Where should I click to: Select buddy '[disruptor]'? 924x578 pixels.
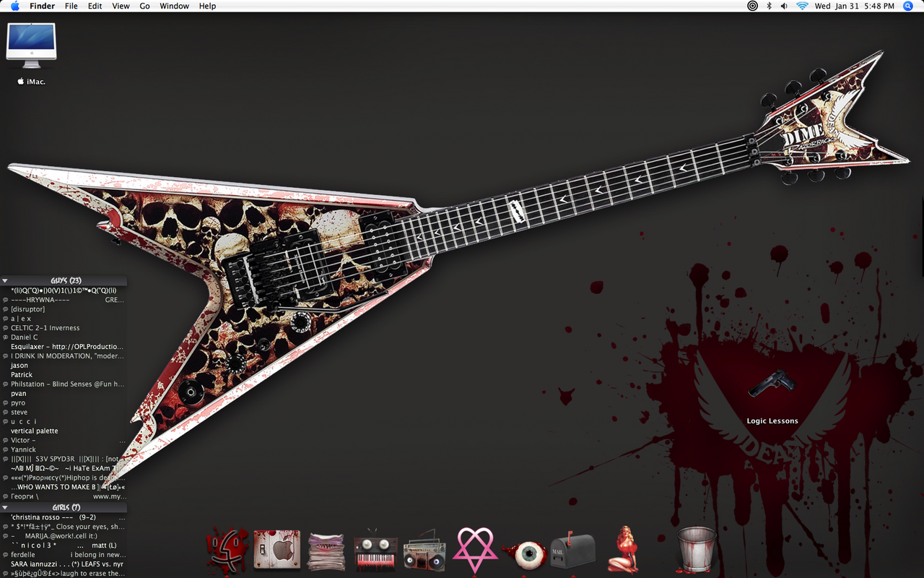coord(64,309)
